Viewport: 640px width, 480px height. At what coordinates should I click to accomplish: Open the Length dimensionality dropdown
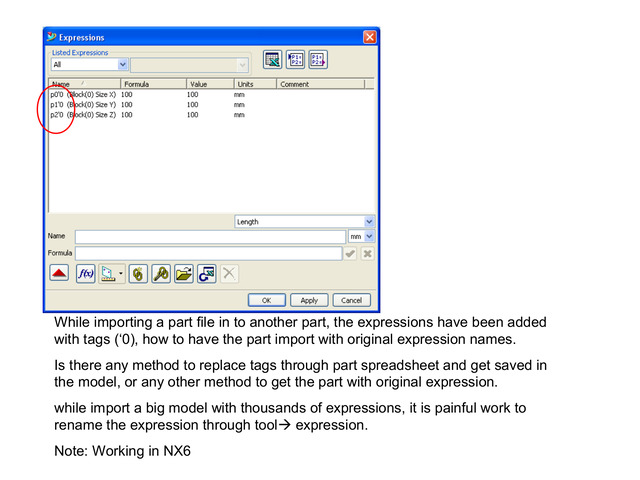point(304,222)
